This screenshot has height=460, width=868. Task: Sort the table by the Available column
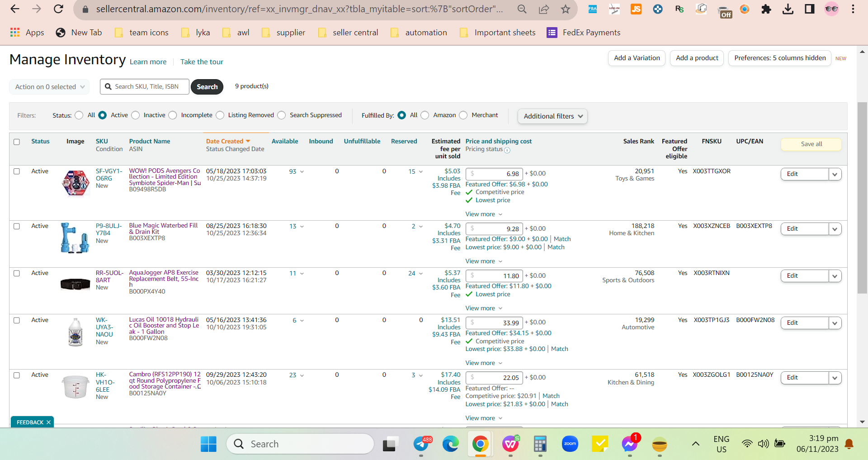click(285, 142)
